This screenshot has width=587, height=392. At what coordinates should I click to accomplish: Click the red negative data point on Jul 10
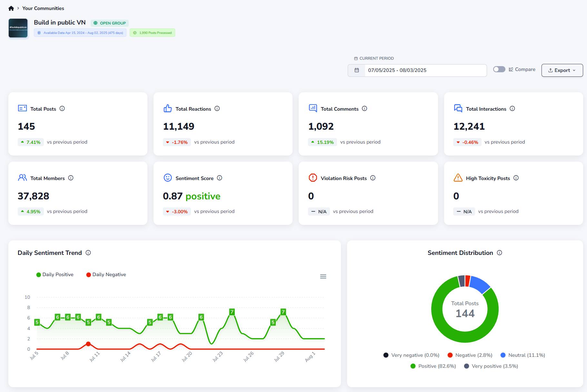pyautogui.click(x=88, y=344)
